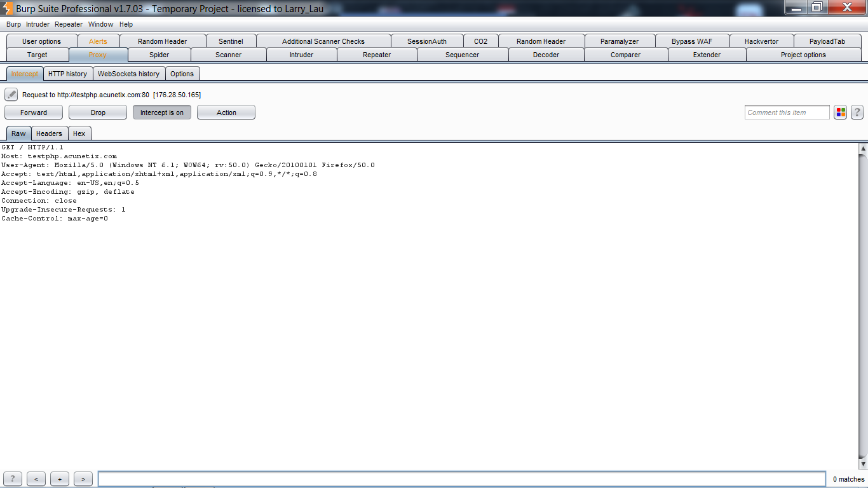Select the CO2 tab

click(481, 41)
